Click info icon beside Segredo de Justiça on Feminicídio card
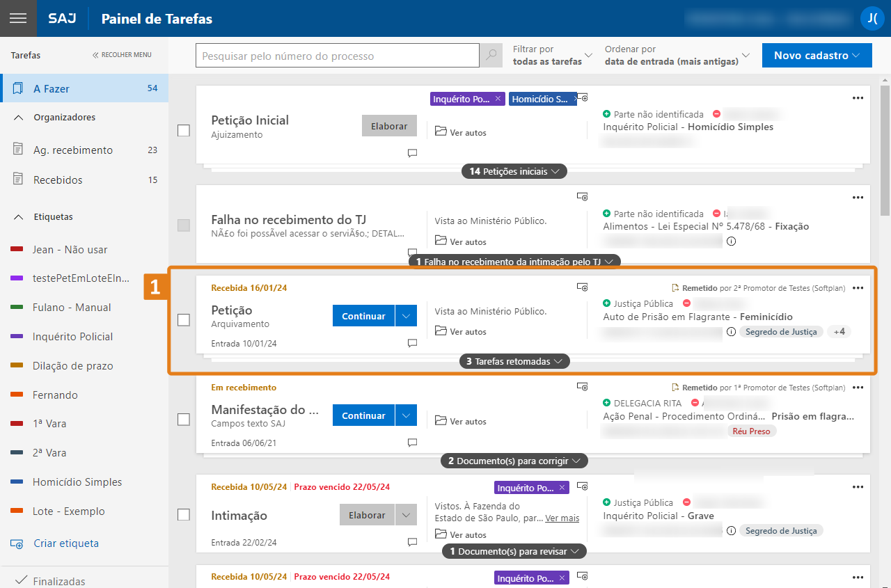 click(731, 332)
